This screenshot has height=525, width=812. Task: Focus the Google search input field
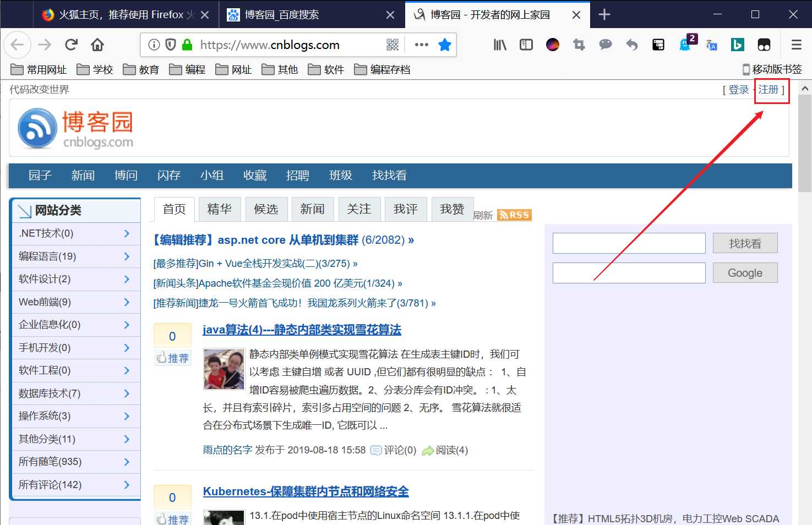[x=629, y=273]
